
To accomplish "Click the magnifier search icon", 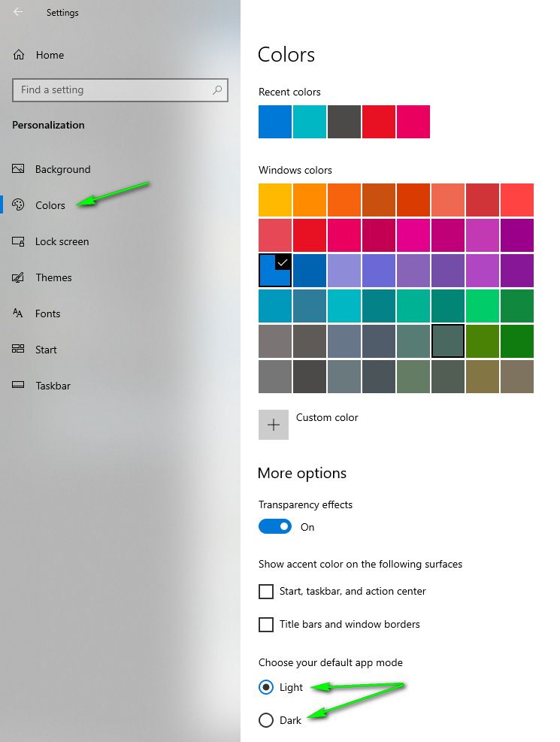I will click(x=217, y=90).
